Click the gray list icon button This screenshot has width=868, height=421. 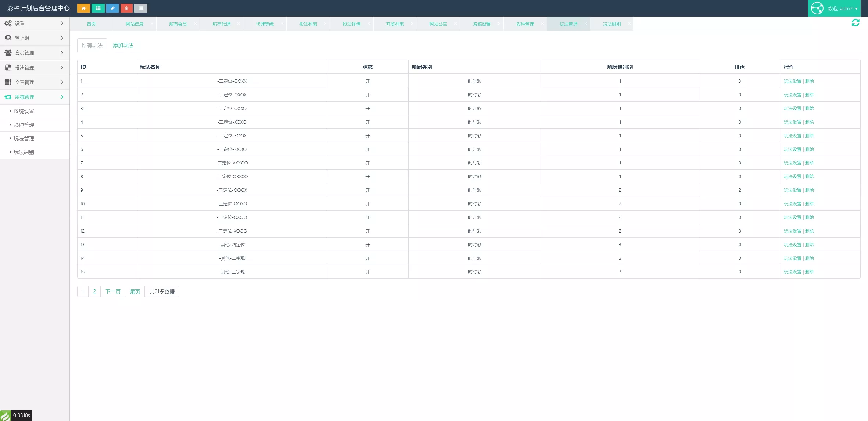click(141, 8)
